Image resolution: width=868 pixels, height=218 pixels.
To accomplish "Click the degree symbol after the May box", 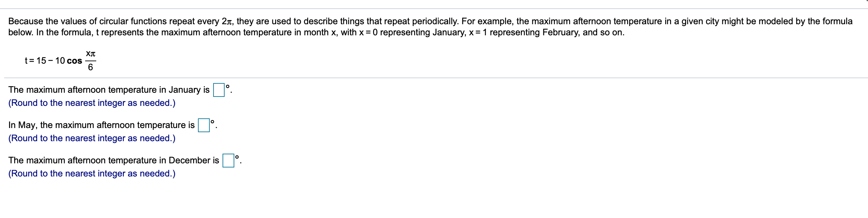I will click(x=212, y=121).
